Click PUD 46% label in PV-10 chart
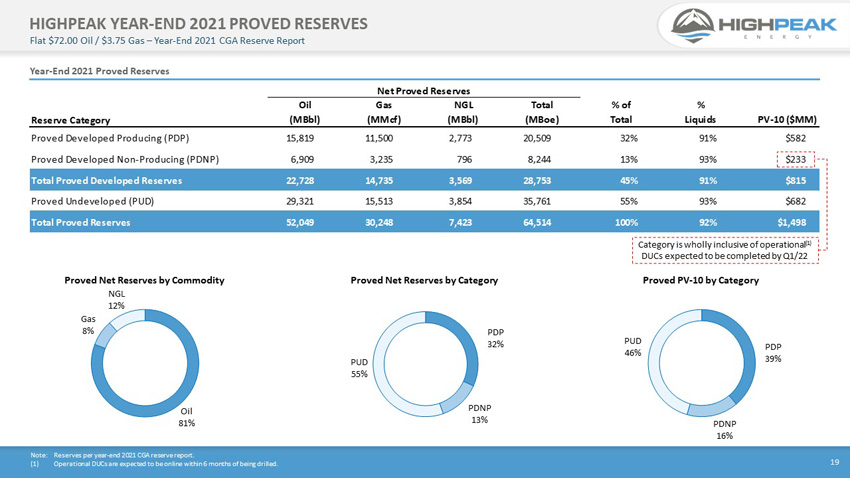 coord(633,347)
